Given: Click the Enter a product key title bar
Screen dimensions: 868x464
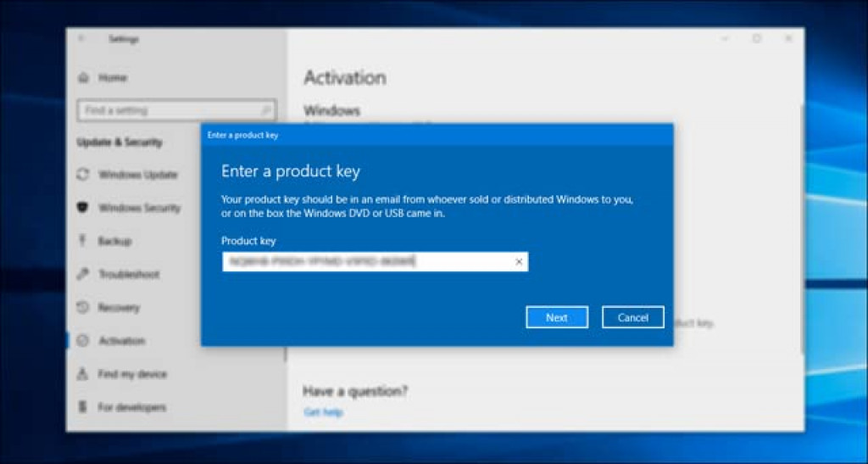Looking at the screenshot, I should (x=437, y=135).
